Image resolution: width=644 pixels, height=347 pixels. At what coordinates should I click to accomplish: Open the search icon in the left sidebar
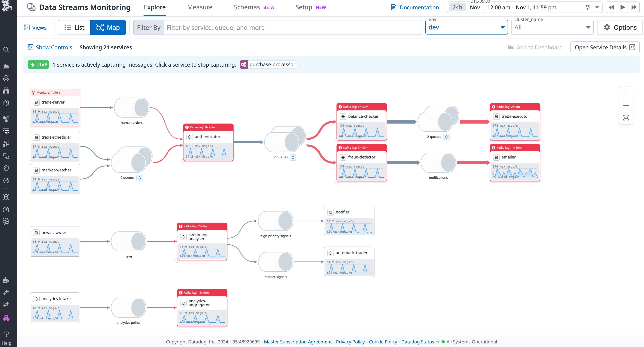pyautogui.click(x=6, y=50)
